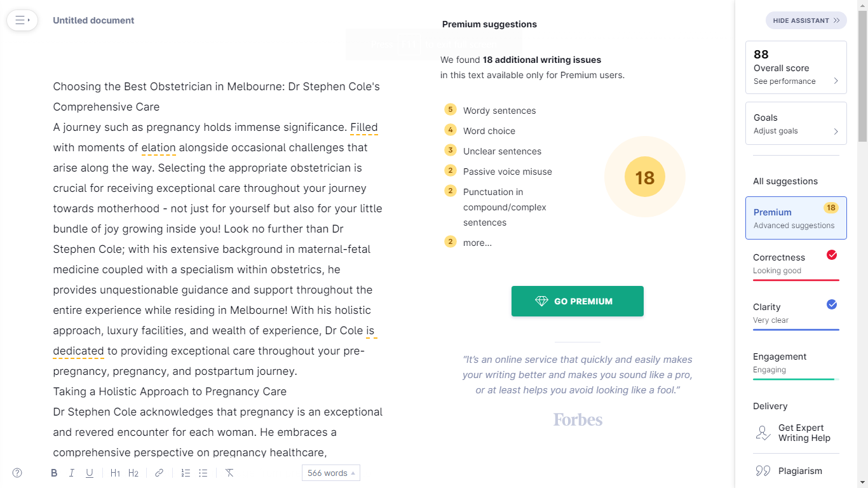
Task: Expand the sidebar menu in the top-left
Action: coord(22,20)
